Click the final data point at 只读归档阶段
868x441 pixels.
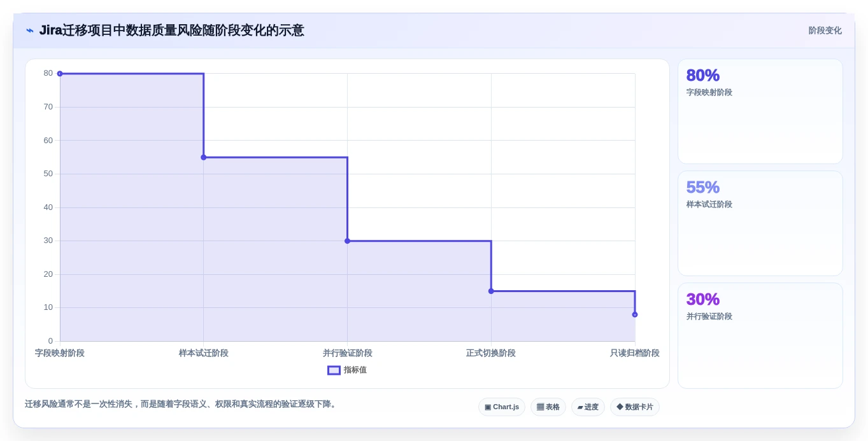click(x=635, y=314)
